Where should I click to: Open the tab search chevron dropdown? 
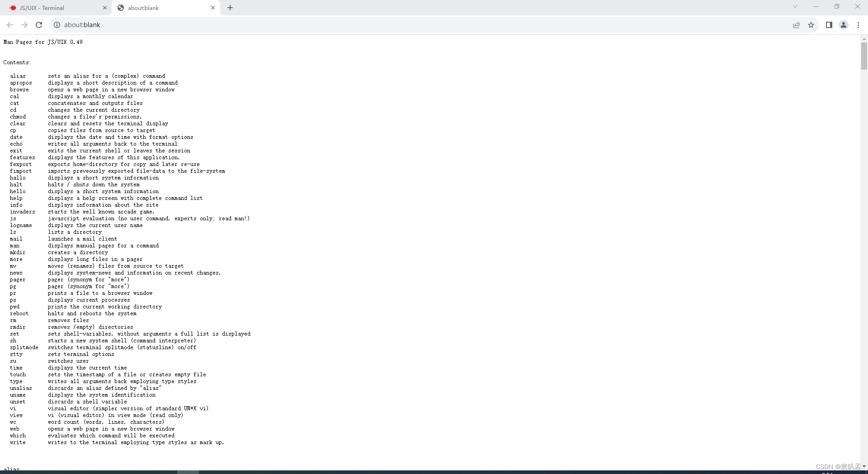[794, 6]
